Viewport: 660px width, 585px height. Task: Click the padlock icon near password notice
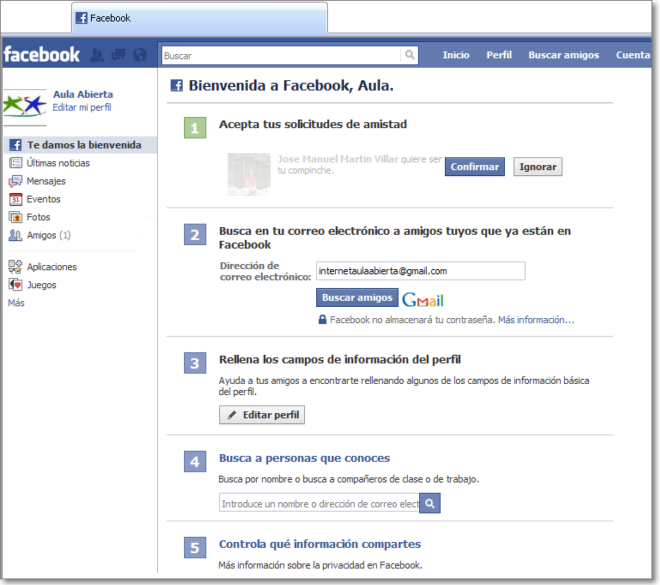(322, 319)
